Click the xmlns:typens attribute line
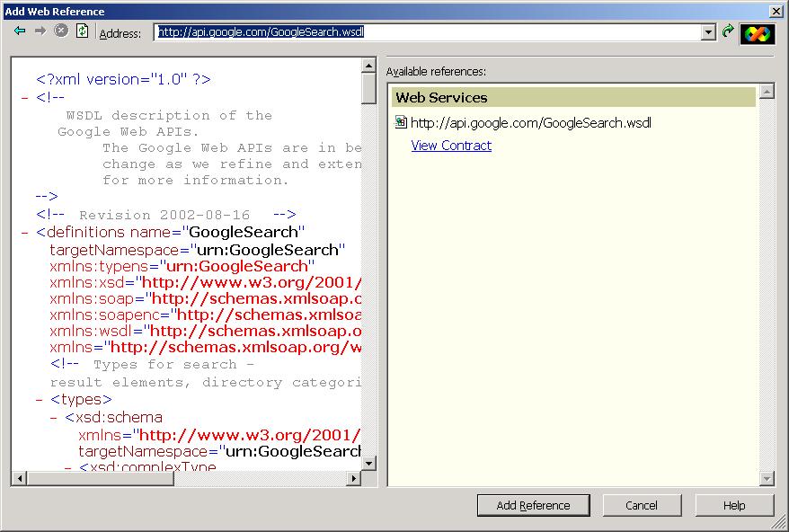This screenshot has width=789, height=532. pyautogui.click(x=182, y=266)
